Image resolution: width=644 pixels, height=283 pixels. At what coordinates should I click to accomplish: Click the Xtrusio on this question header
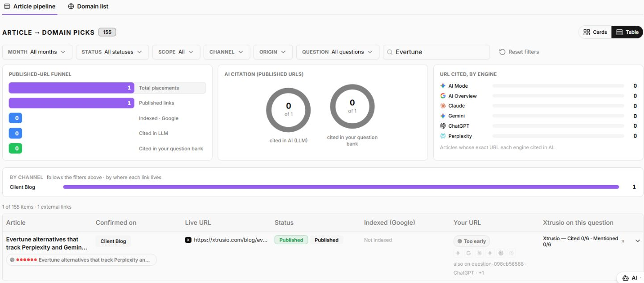click(578, 222)
